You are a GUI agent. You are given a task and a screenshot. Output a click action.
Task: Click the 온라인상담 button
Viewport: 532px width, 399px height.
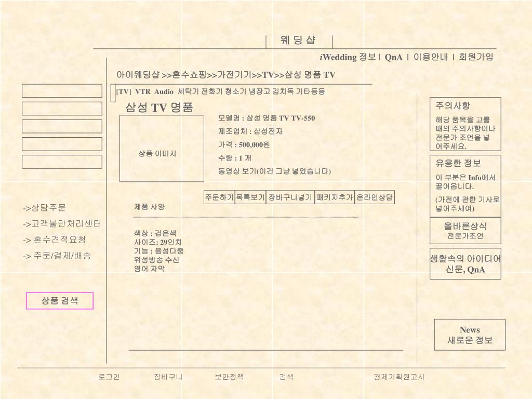point(375,197)
